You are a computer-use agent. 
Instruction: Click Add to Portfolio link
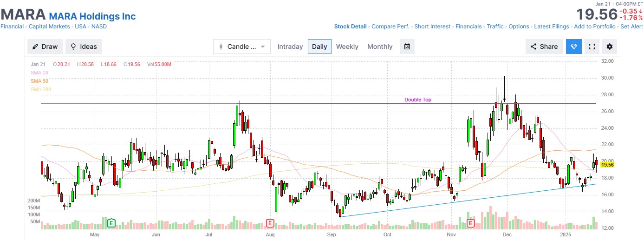[595, 27]
